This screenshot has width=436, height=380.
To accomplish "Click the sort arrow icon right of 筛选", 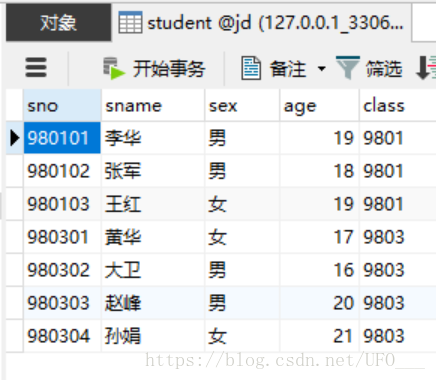I will tap(426, 68).
